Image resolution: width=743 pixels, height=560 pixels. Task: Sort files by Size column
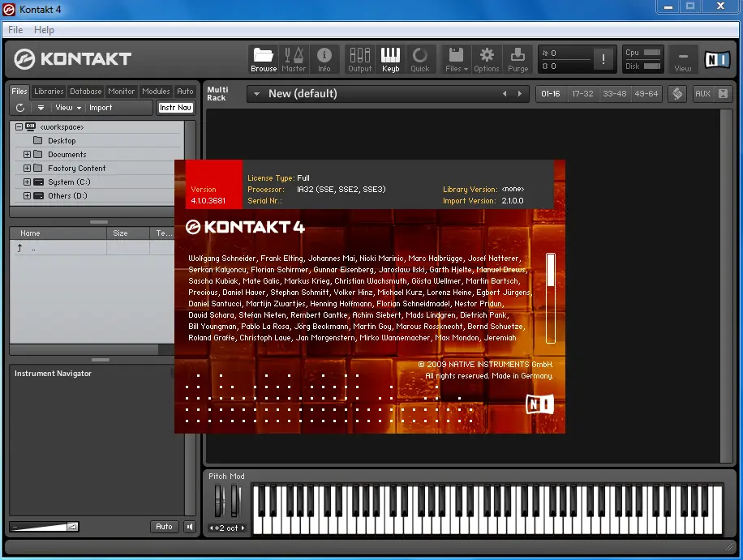click(128, 233)
